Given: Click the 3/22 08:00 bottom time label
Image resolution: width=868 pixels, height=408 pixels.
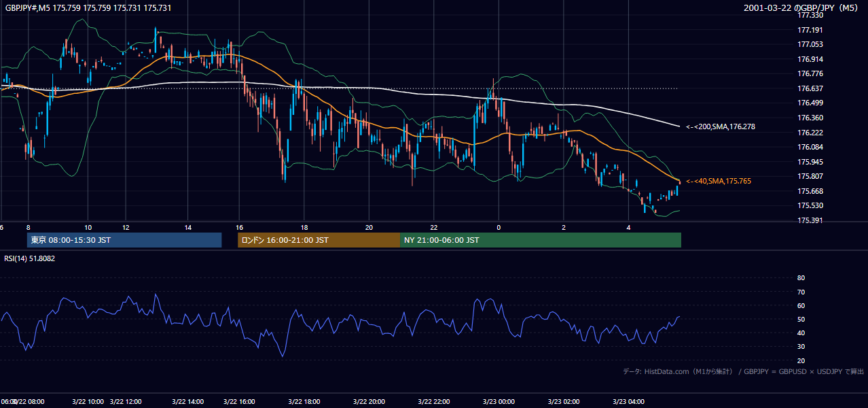Looking at the screenshot, I should click(x=29, y=401).
